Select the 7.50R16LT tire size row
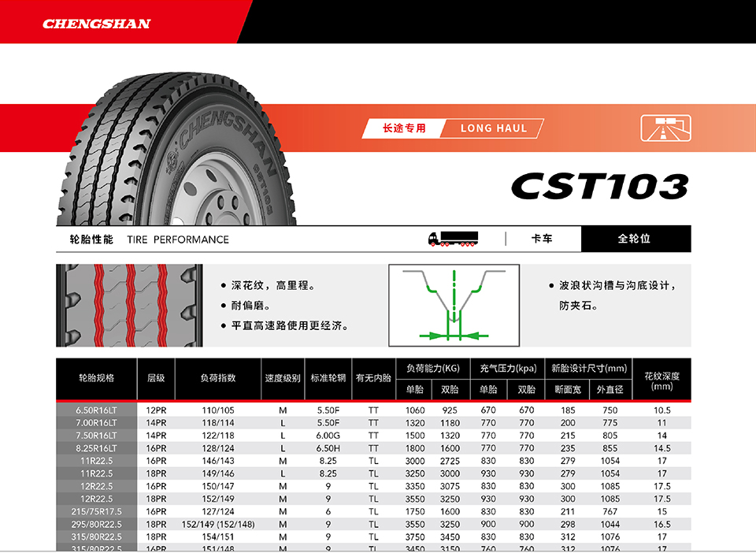This screenshot has width=756, height=553. pos(373,436)
